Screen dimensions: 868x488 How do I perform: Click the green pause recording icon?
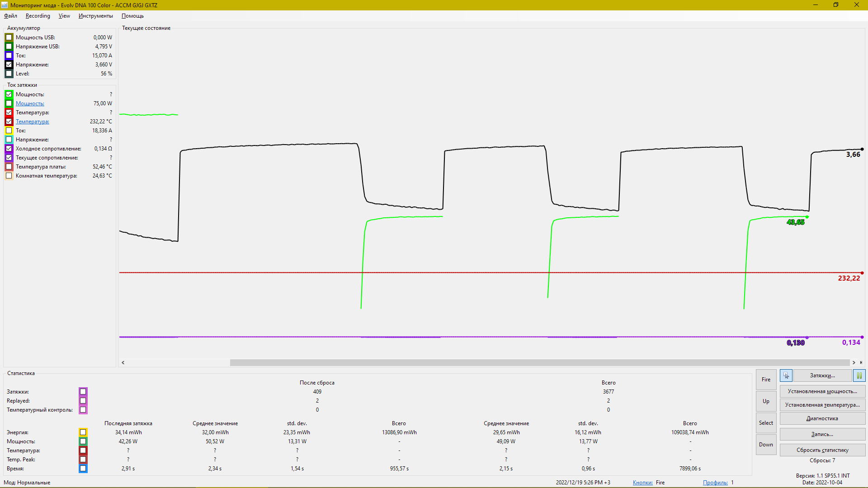click(x=859, y=375)
